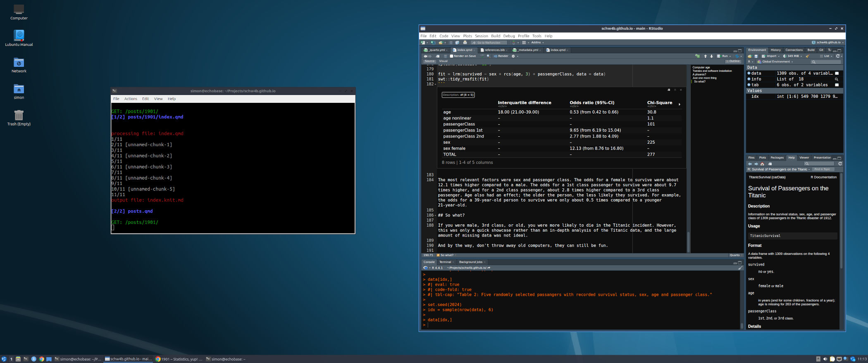868x363 pixels.
Task: Refresh the Help pane topic
Action: 840,164
